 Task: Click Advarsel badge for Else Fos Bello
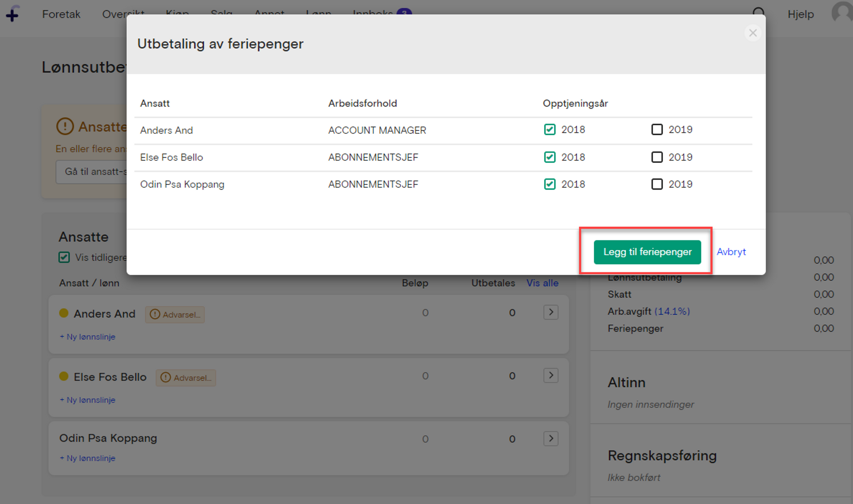pyautogui.click(x=186, y=378)
